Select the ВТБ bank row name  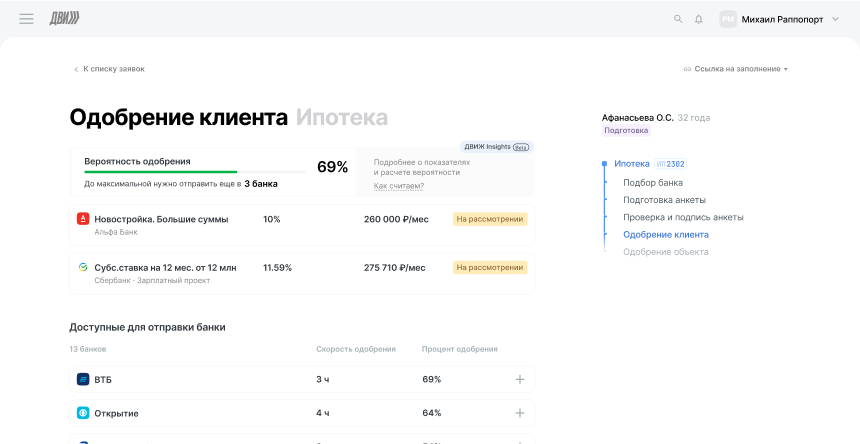(103, 380)
